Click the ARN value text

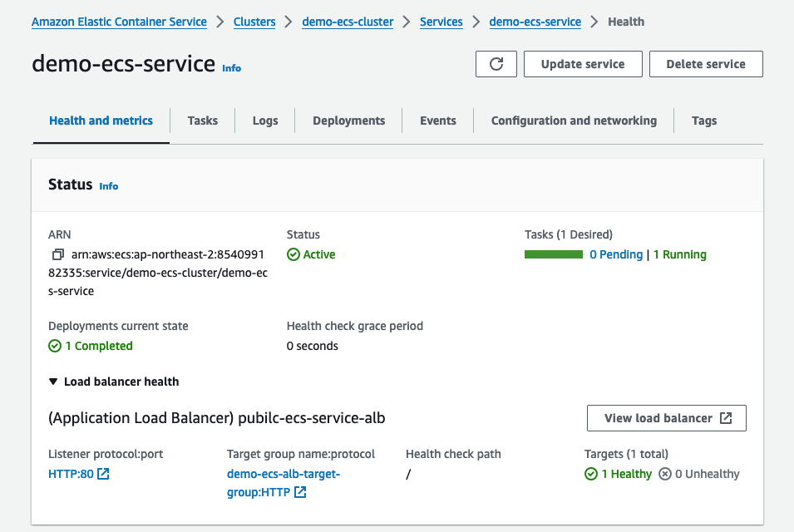point(158,273)
